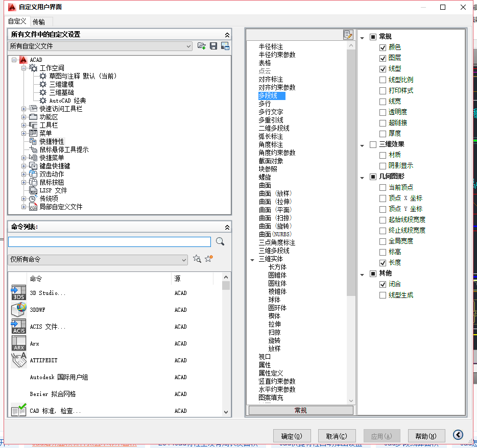The width and height of the screenshot is (477, 448).
Task: Click the save customization files icon
Action: 213,46
